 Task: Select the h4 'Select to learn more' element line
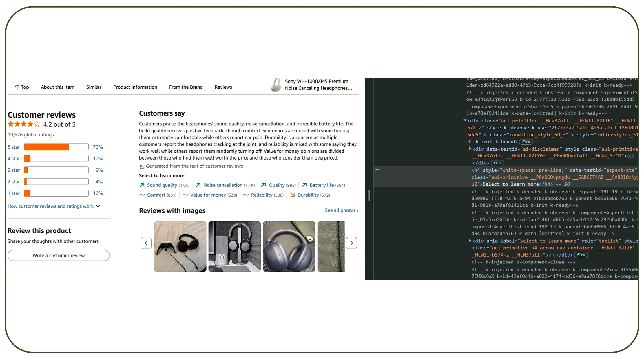(506, 177)
